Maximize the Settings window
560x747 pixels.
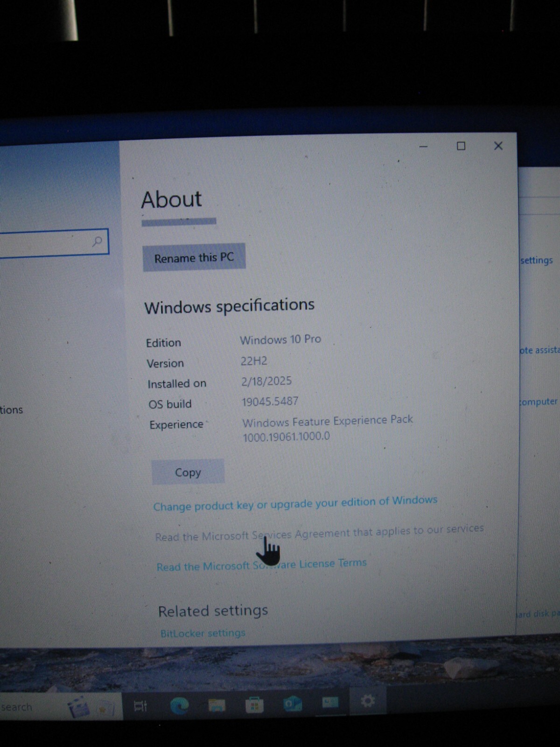pos(461,146)
